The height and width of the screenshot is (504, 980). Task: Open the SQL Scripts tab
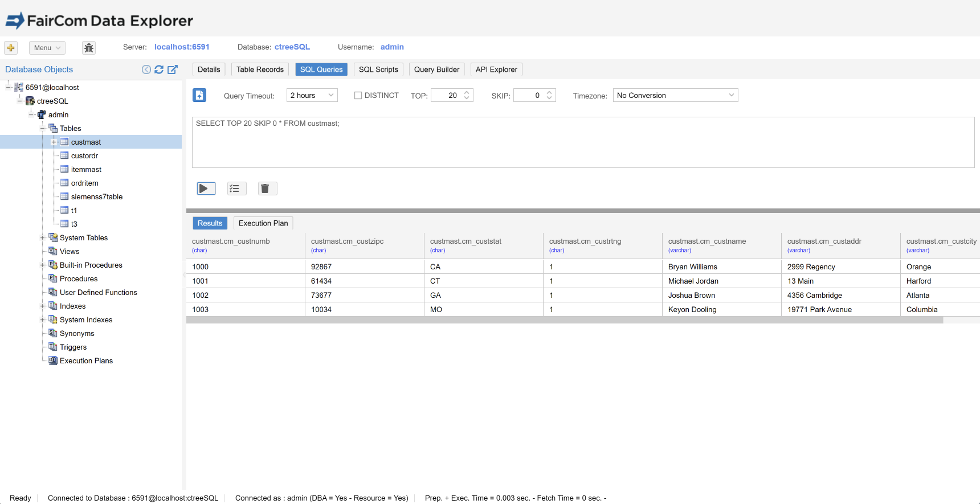378,69
